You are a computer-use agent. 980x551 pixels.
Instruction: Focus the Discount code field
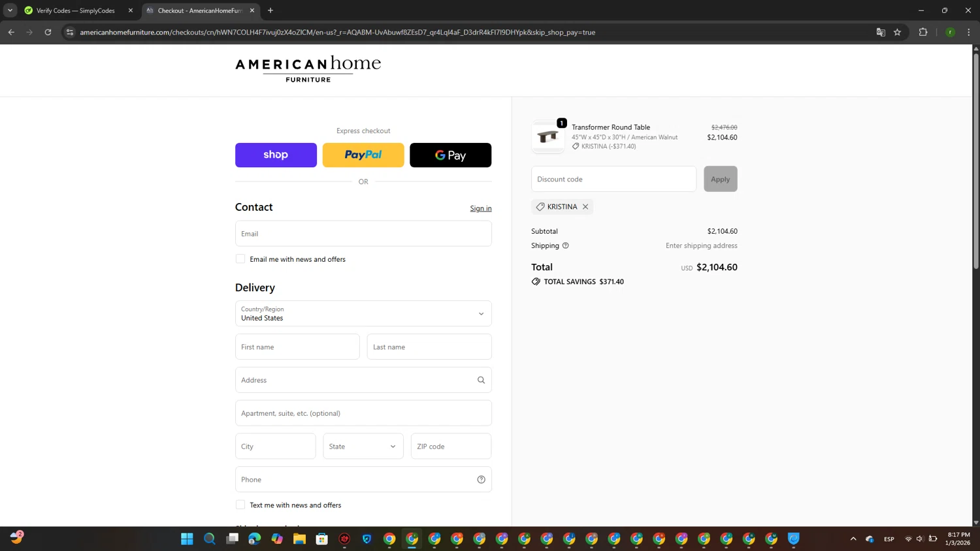(x=613, y=179)
